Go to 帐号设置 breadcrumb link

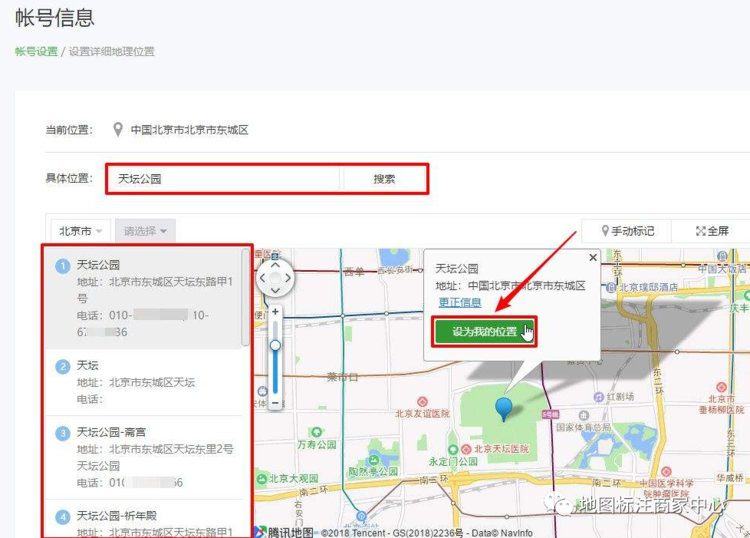pyautogui.click(x=36, y=51)
